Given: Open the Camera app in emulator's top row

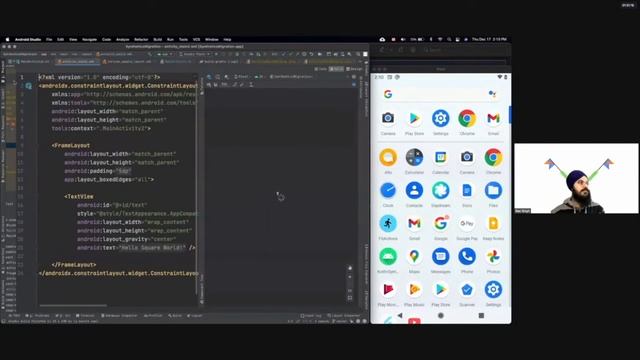Looking at the screenshot, I should point(388,119).
